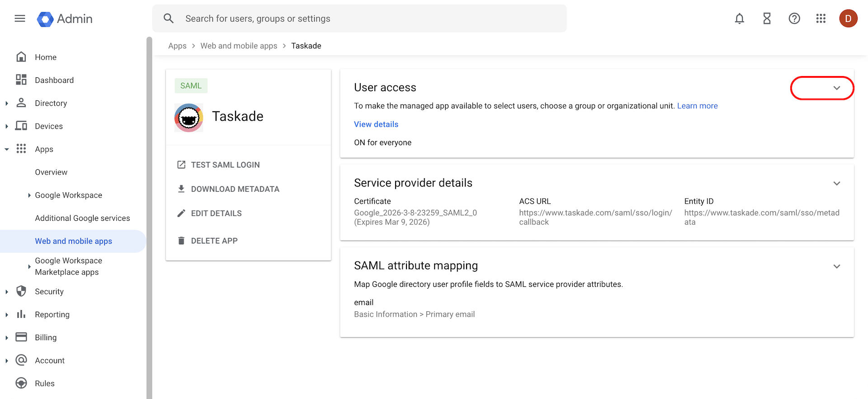Viewport: 868px width, 399px height.
Task: Click the Rules steering wheel icon
Action: [x=21, y=383]
